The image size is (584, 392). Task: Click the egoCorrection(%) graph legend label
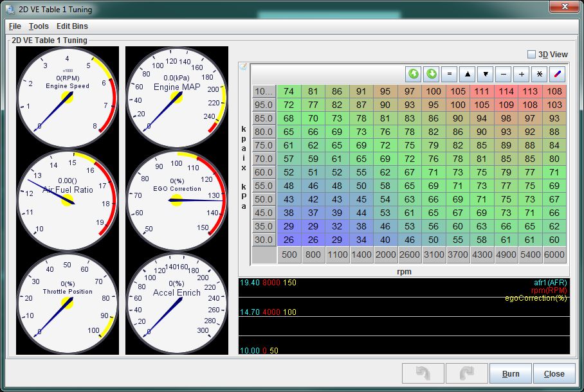[536, 298]
